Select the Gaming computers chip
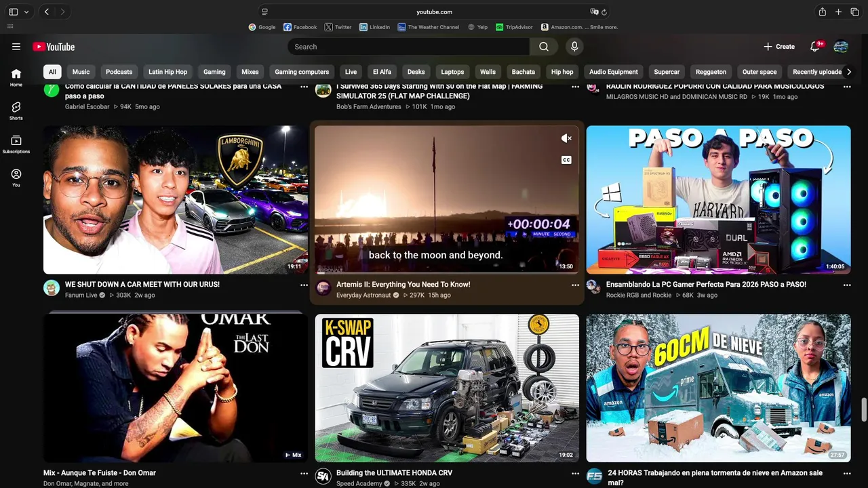This screenshot has width=868, height=488. click(x=302, y=72)
